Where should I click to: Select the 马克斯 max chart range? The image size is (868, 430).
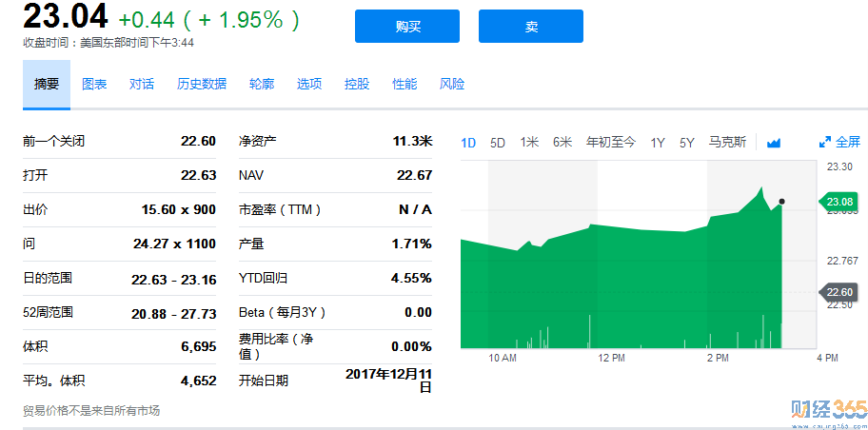click(x=727, y=143)
